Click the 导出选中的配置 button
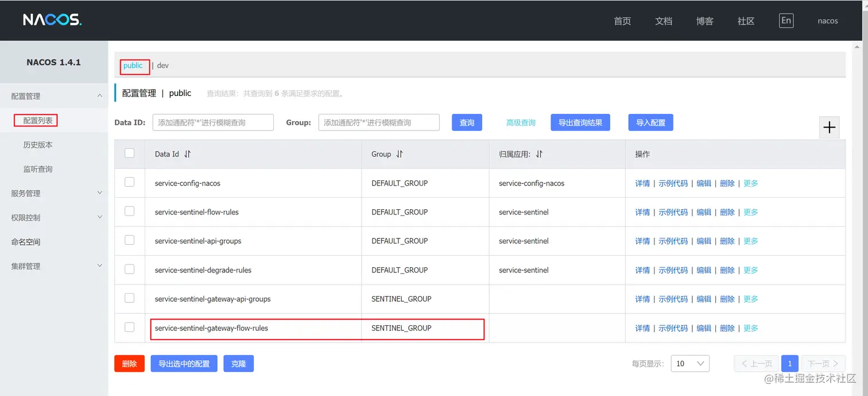 click(184, 363)
